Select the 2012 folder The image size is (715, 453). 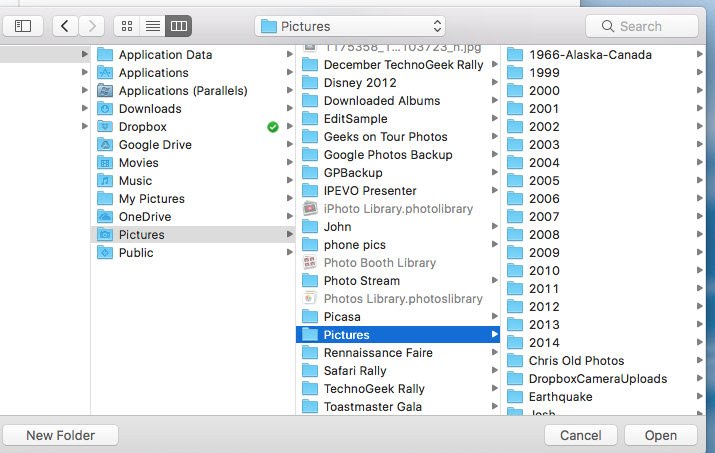603,307
